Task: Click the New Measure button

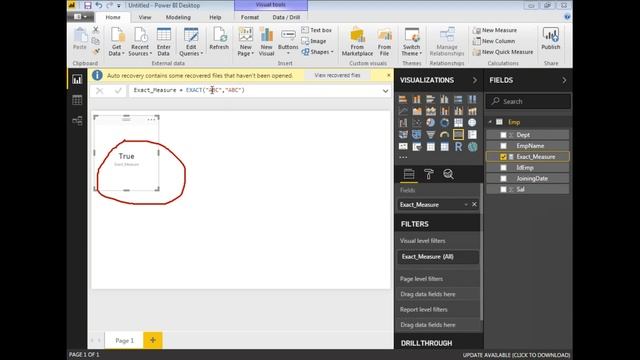Action: (495, 30)
